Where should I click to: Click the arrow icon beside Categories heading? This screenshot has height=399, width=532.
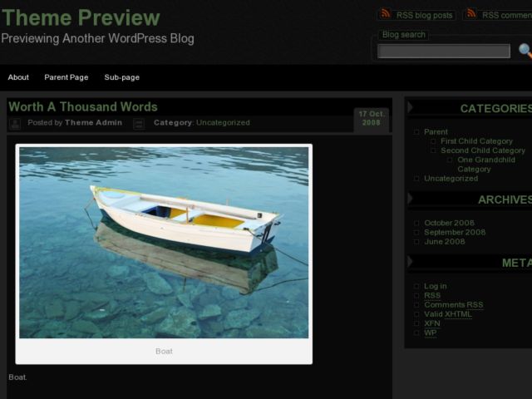tap(410, 107)
